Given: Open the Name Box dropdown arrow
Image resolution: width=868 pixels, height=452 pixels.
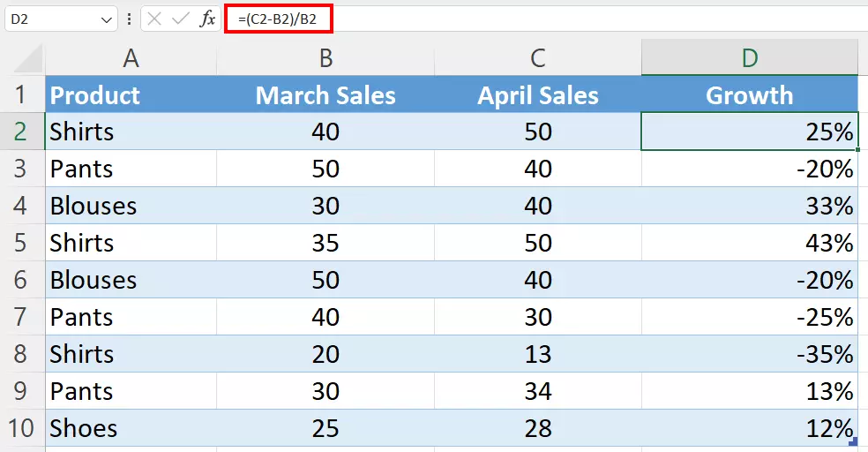Looking at the screenshot, I should 106,19.
